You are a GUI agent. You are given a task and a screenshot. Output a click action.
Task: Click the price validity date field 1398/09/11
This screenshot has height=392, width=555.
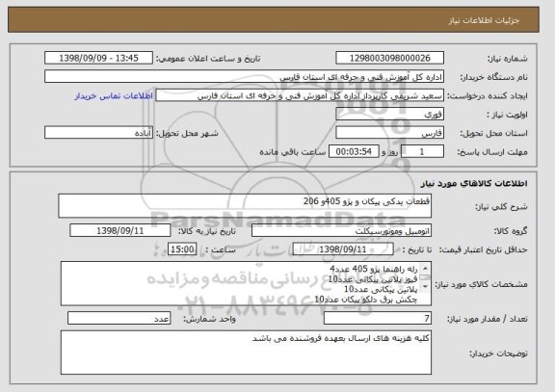[343, 249]
